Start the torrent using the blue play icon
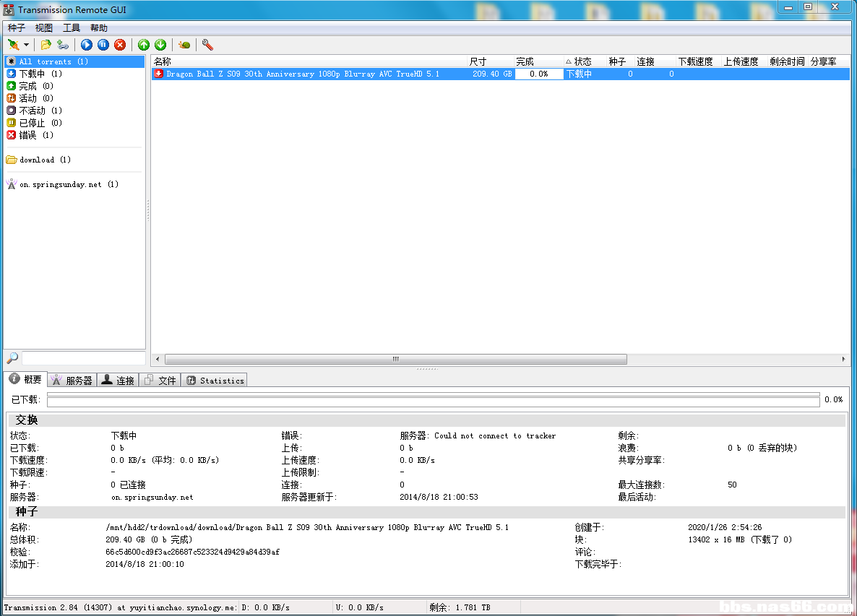Image resolution: width=857 pixels, height=616 pixels. point(86,44)
